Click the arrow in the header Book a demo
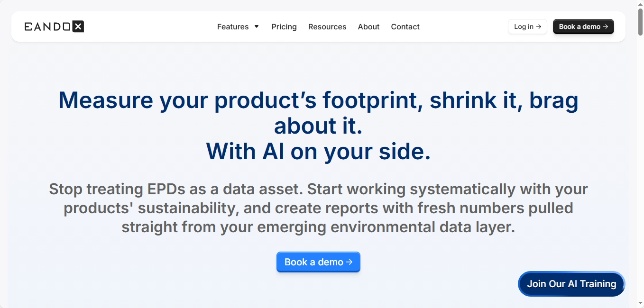Screen dimensions: 644x308 coord(606,27)
